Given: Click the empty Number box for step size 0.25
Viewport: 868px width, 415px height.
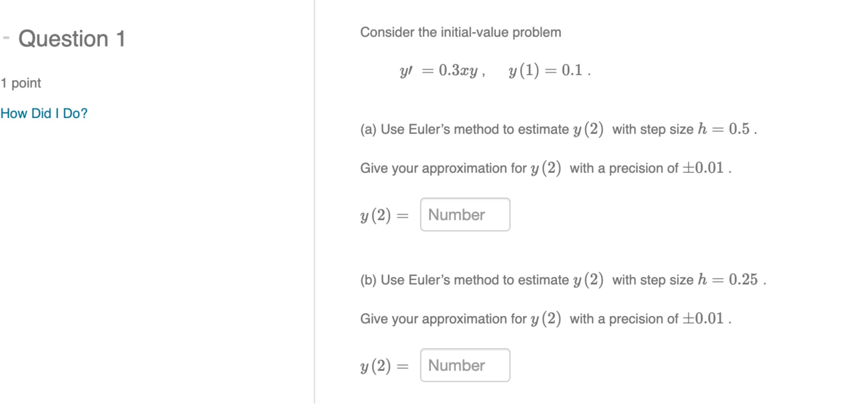Looking at the screenshot, I should [x=465, y=365].
